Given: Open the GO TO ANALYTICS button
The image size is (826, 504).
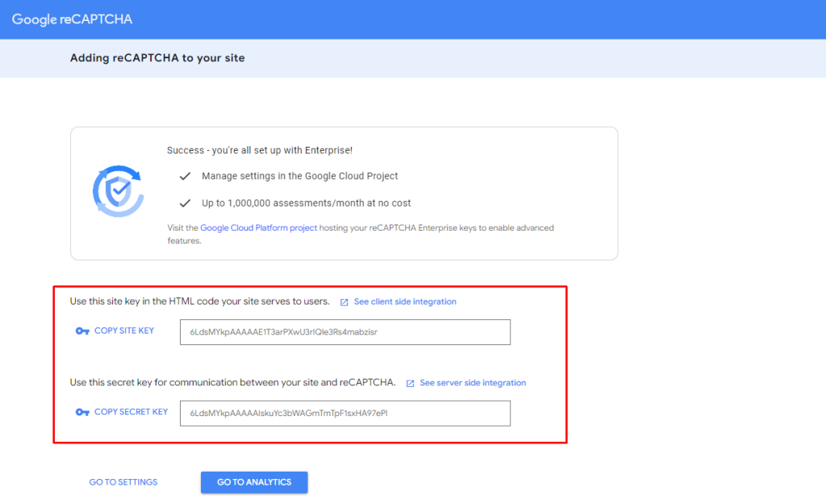Looking at the screenshot, I should pyautogui.click(x=254, y=482).
